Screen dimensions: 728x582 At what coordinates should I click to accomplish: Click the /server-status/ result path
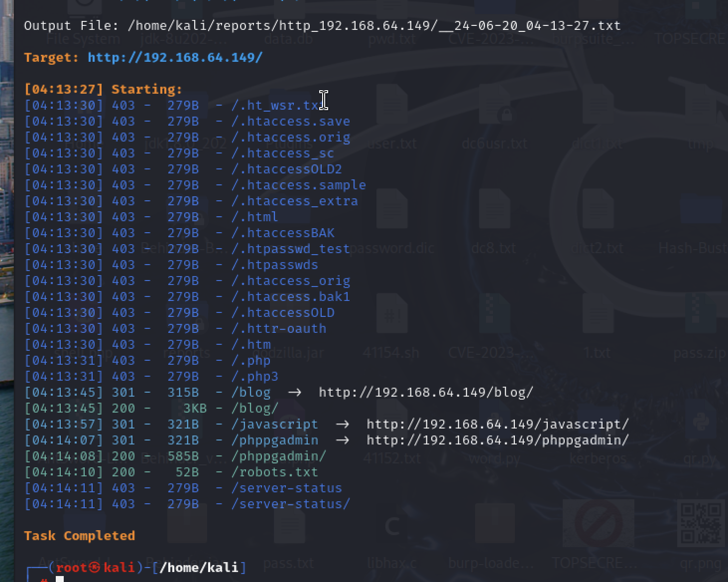(x=290, y=504)
